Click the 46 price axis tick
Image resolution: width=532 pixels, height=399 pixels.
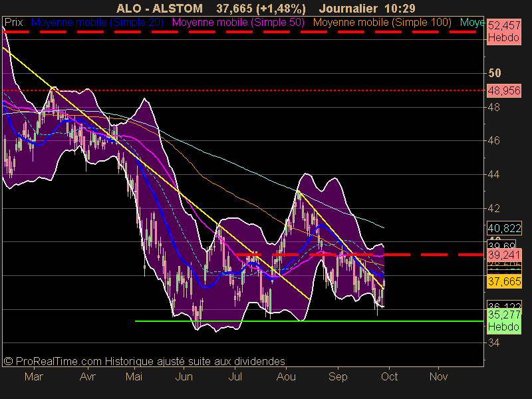(493, 140)
